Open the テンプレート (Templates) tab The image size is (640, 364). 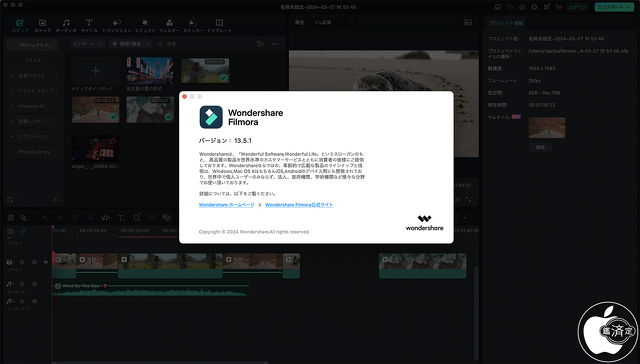click(x=219, y=26)
